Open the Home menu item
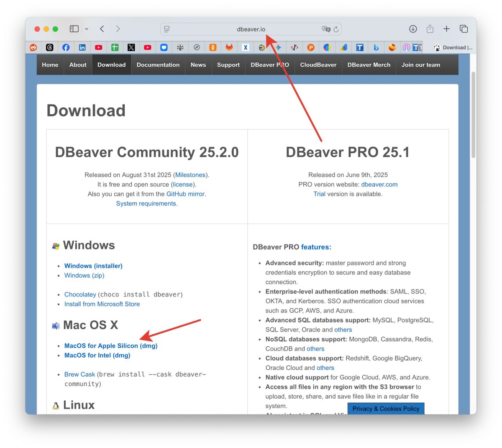Screen dimensions: 502x448 point(50,65)
